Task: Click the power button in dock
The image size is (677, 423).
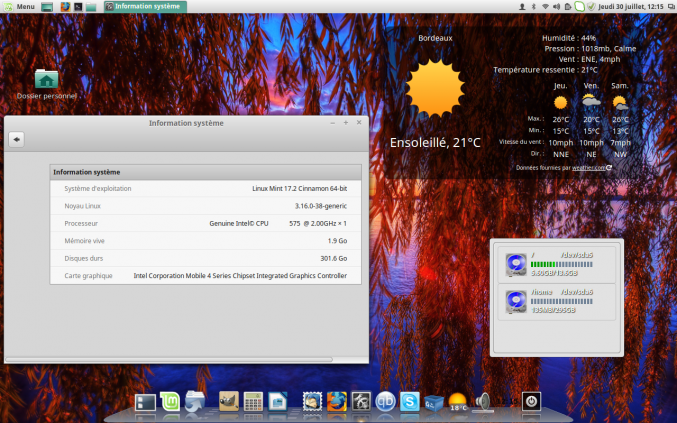Action: 531,402
